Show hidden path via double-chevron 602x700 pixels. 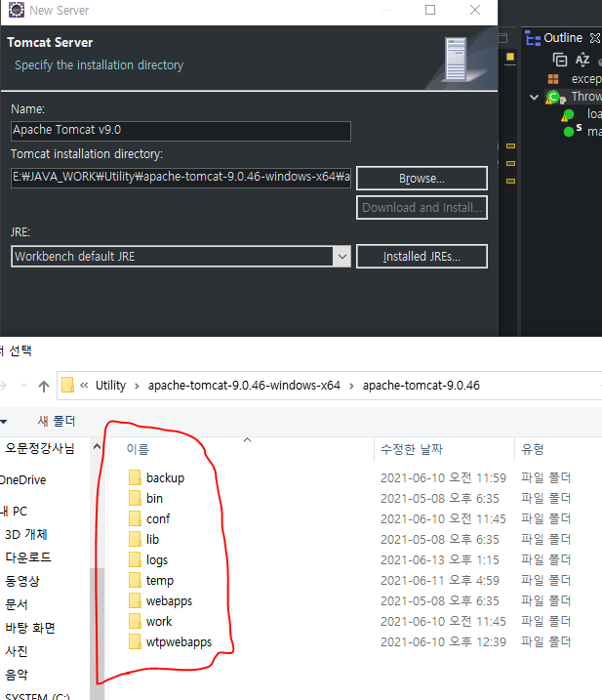[x=84, y=386]
